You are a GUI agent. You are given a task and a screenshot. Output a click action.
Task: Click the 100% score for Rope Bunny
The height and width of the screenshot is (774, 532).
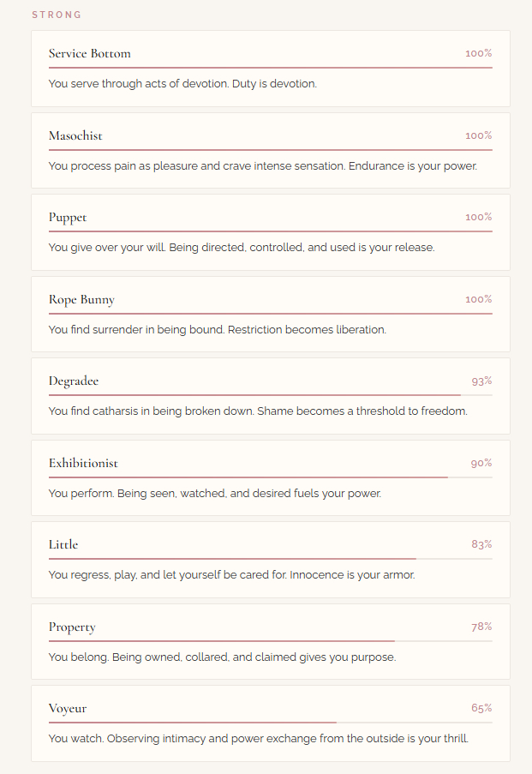(478, 299)
